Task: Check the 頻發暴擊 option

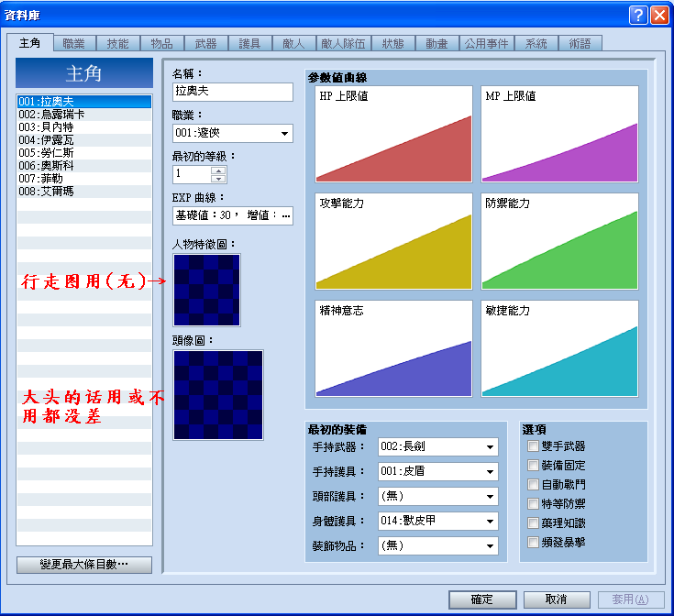Action: click(533, 543)
